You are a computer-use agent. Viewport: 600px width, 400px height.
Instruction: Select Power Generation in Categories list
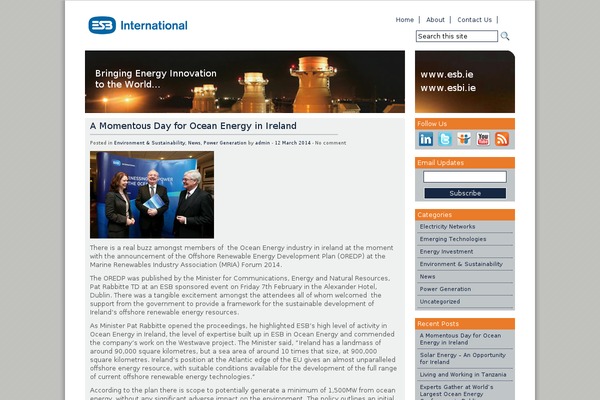(x=445, y=289)
